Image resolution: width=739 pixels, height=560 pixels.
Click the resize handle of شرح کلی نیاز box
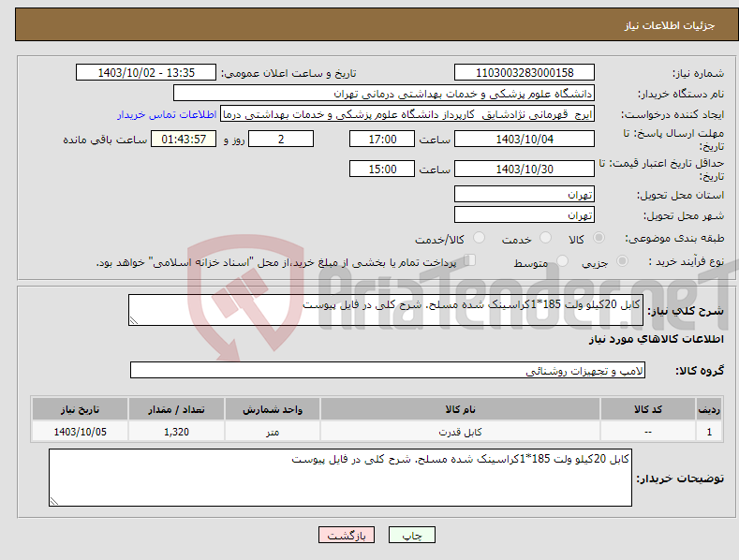134,320
